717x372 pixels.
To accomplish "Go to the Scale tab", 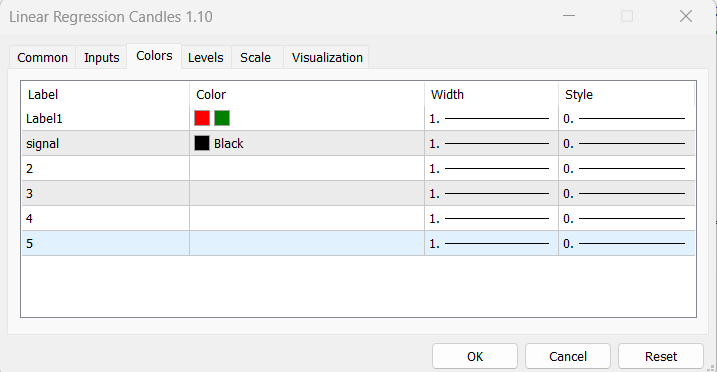I will [x=256, y=58].
